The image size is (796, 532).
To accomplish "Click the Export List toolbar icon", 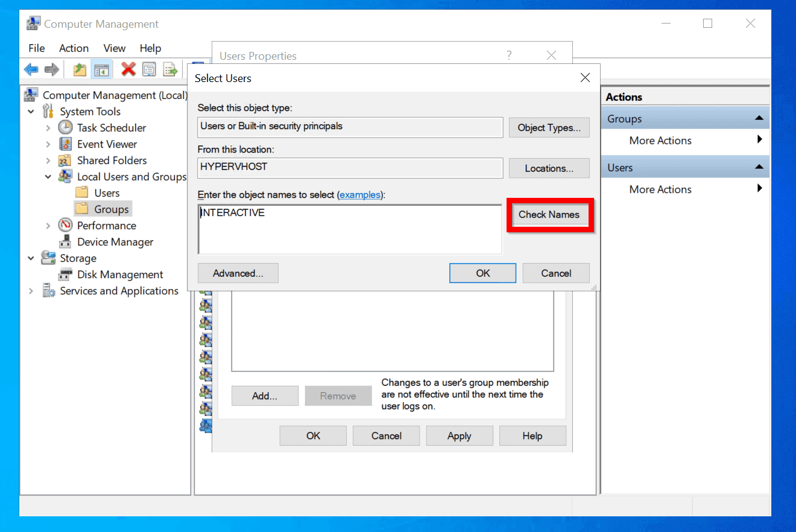I will (x=170, y=69).
